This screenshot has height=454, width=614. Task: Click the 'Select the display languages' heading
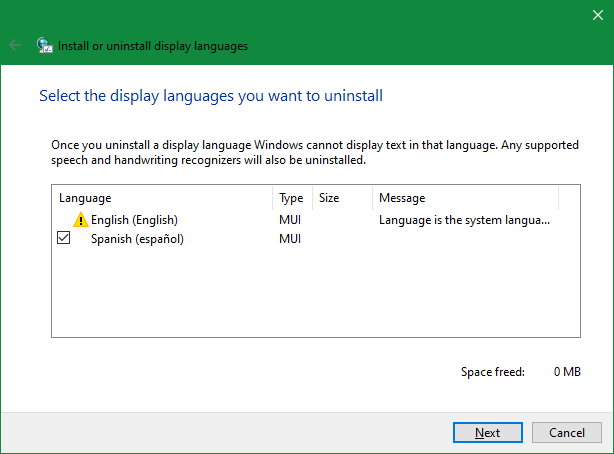(211, 96)
